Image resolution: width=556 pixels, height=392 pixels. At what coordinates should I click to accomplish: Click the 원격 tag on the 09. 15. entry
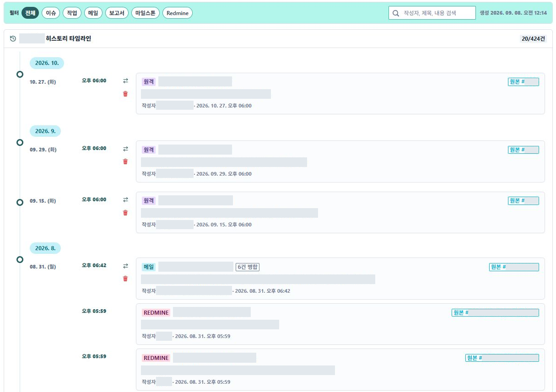(x=149, y=201)
